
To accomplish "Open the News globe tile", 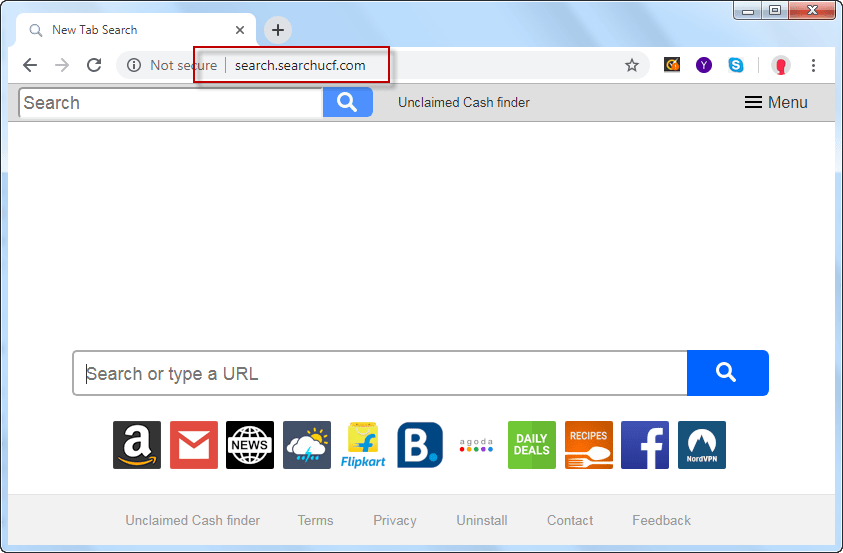I will tap(250, 445).
